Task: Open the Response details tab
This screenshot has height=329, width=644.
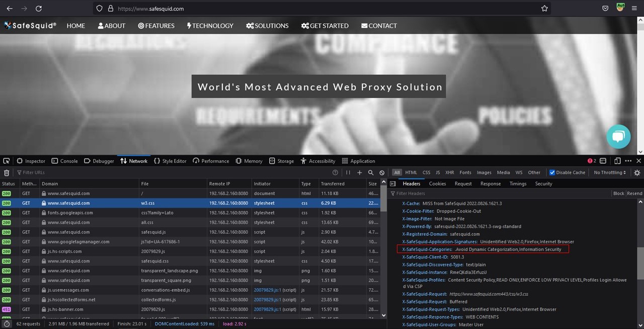Action: [x=491, y=184]
